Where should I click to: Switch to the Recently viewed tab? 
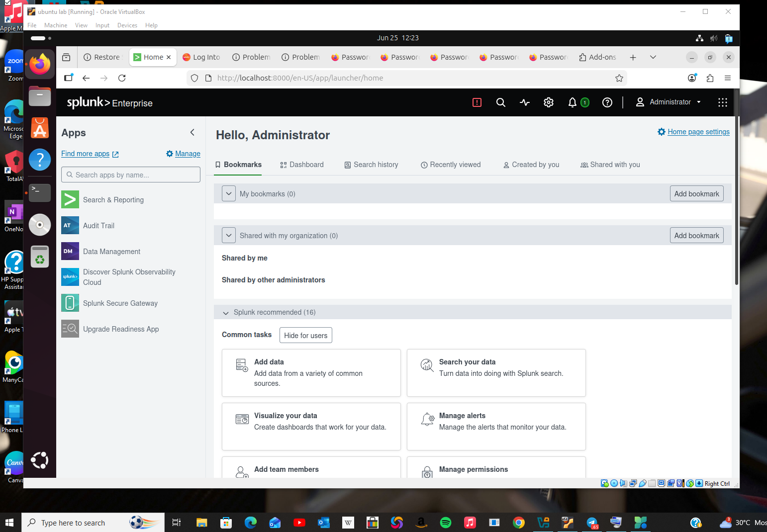pos(451,165)
